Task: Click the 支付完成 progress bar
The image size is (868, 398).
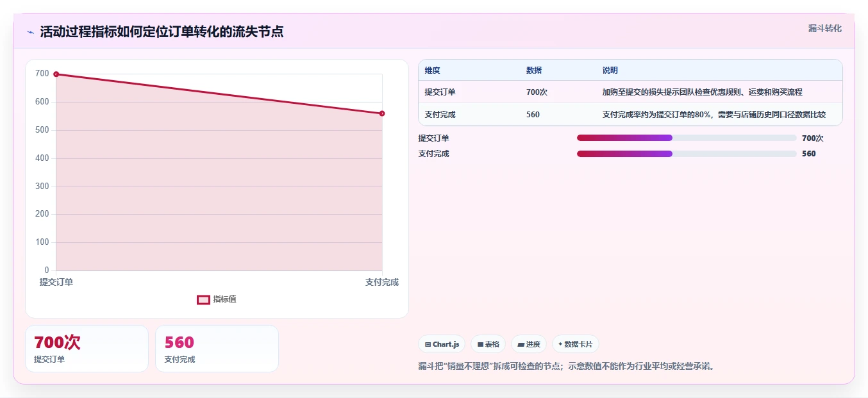Action: click(687, 154)
